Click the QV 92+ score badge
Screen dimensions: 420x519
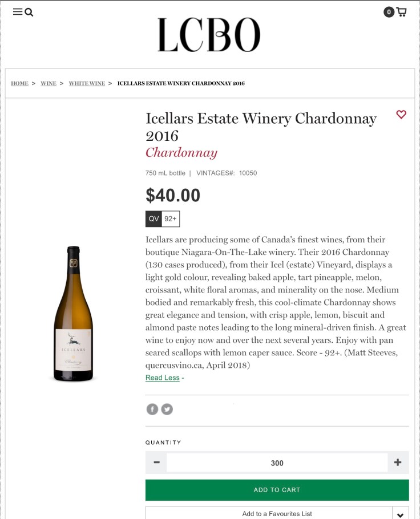[163, 218]
